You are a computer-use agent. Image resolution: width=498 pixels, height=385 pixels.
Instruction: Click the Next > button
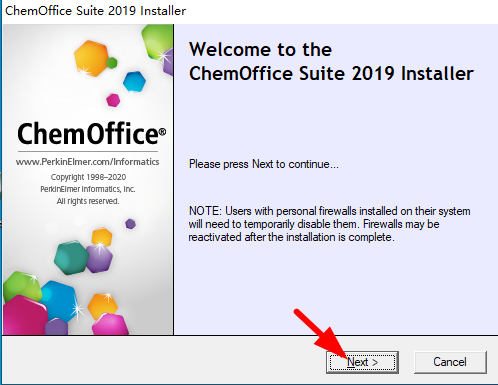[x=362, y=362]
